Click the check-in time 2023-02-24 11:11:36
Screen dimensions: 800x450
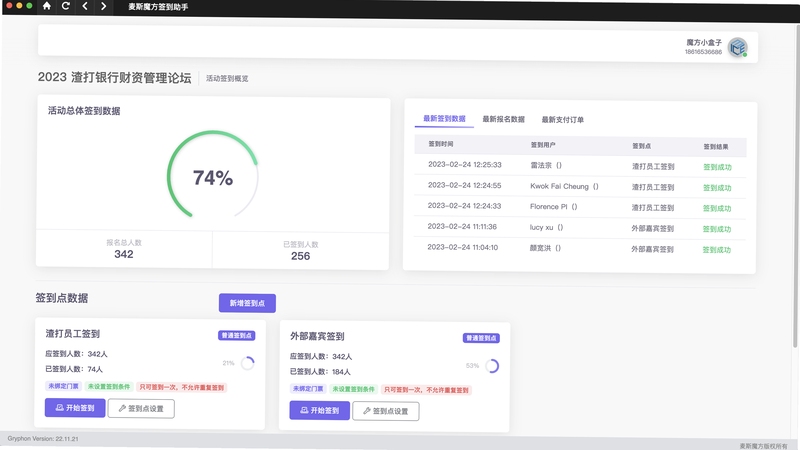point(462,227)
